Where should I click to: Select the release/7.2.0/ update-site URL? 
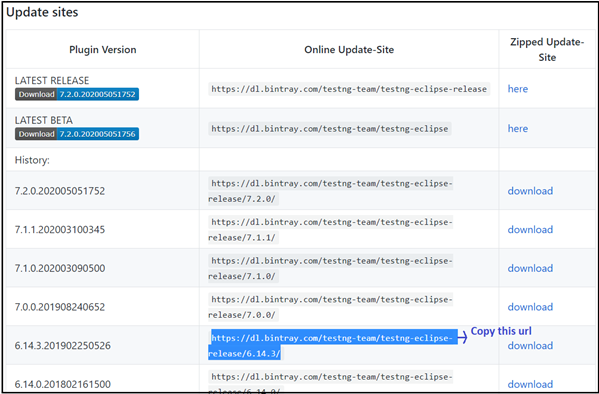coord(330,191)
